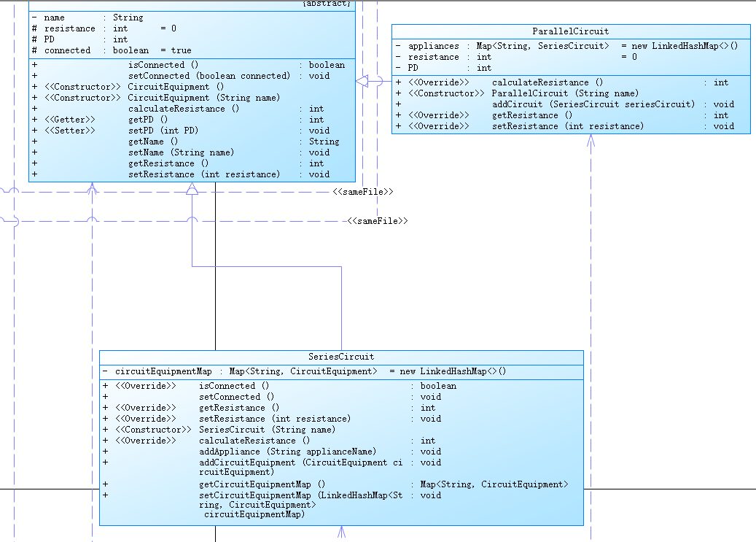
Task: Select setResistance (int resistance) in abstract class
Action: [181, 174]
